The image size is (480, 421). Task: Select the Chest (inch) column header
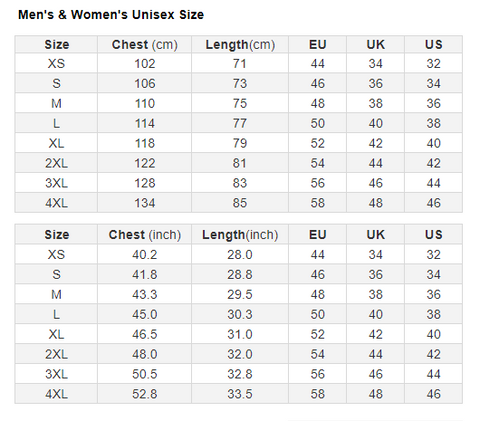coord(145,235)
